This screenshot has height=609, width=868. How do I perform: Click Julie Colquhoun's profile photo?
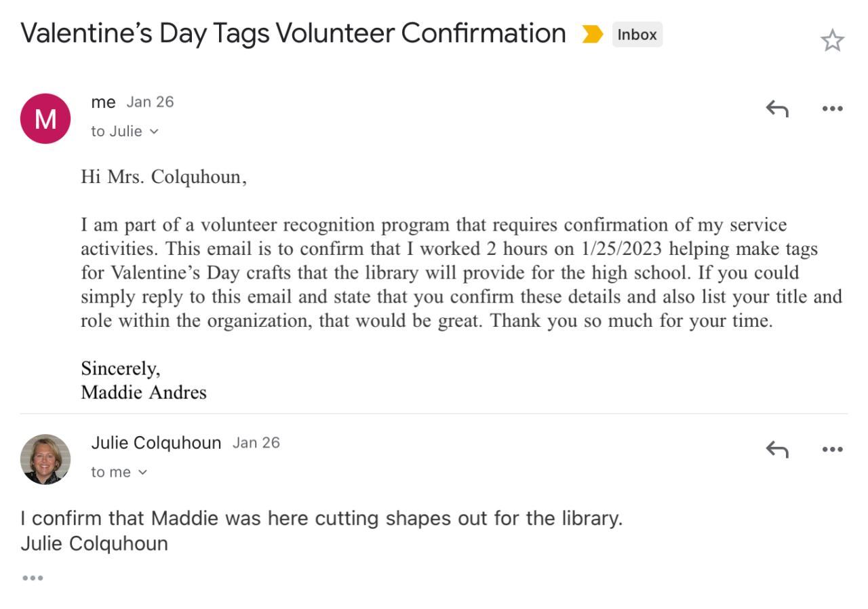pos(45,459)
